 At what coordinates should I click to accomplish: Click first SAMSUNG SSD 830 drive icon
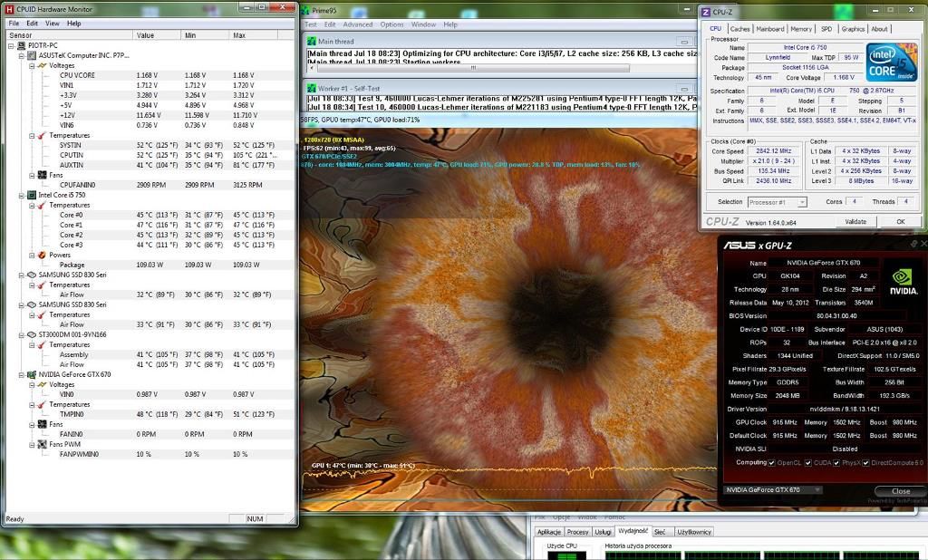point(32,275)
